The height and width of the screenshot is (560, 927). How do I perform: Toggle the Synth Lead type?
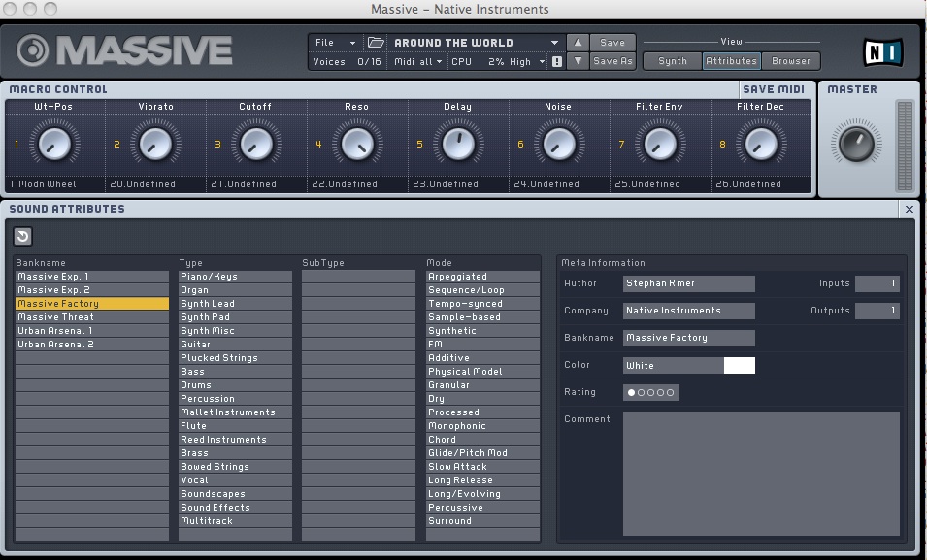tap(235, 304)
